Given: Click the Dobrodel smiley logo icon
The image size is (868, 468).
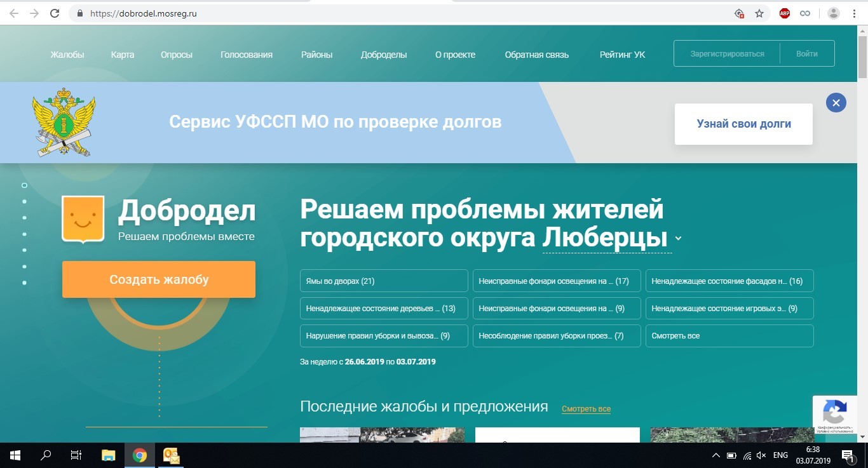Looking at the screenshot, I should tap(83, 219).
